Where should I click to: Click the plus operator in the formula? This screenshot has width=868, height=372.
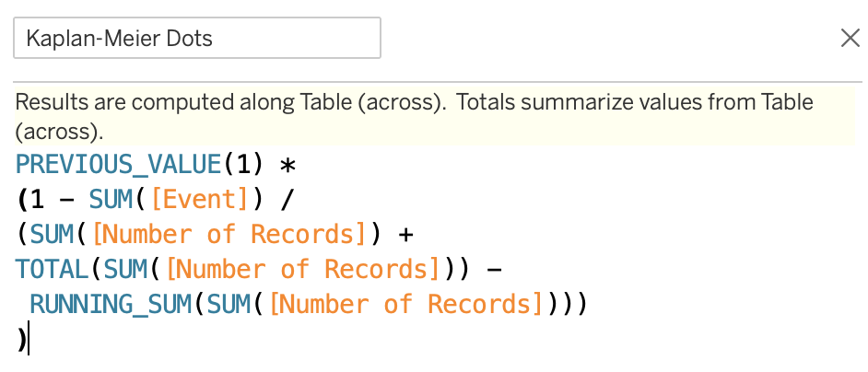click(406, 235)
